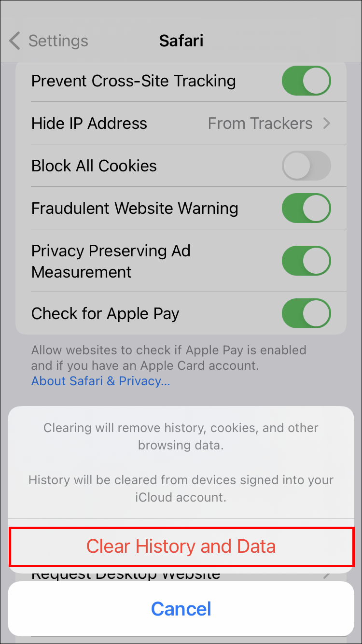Go back to Settings

[49, 41]
